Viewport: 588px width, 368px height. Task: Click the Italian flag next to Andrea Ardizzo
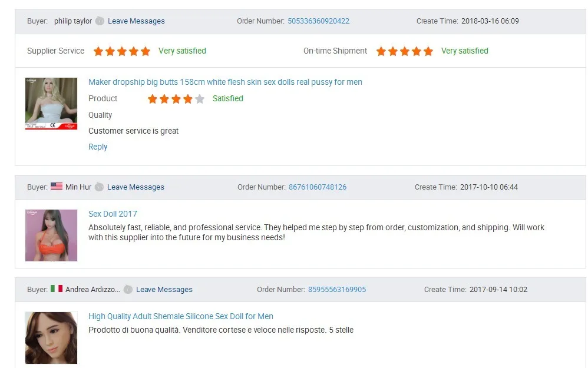[x=57, y=289]
